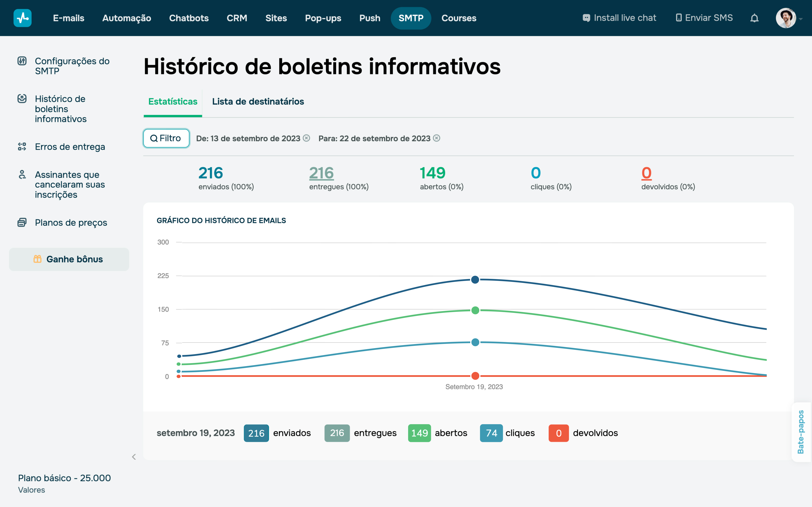Click the newsletter history sidebar icon
Viewport: 812px width, 507px height.
(x=22, y=99)
